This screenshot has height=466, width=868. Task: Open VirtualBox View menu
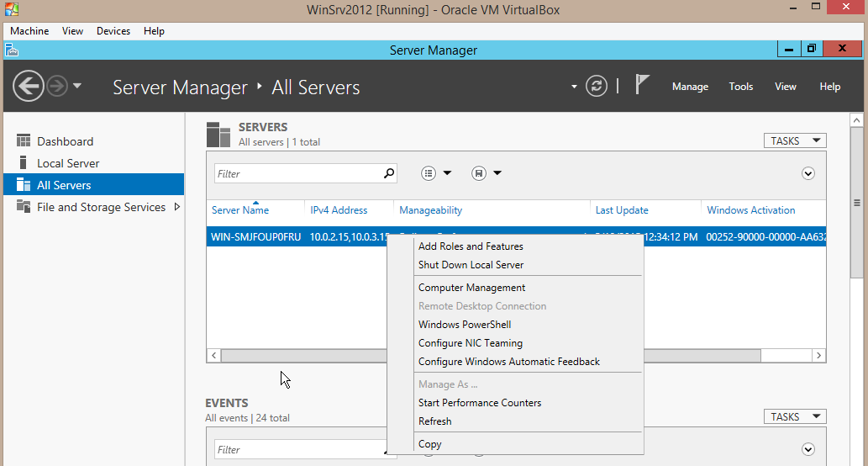72,31
